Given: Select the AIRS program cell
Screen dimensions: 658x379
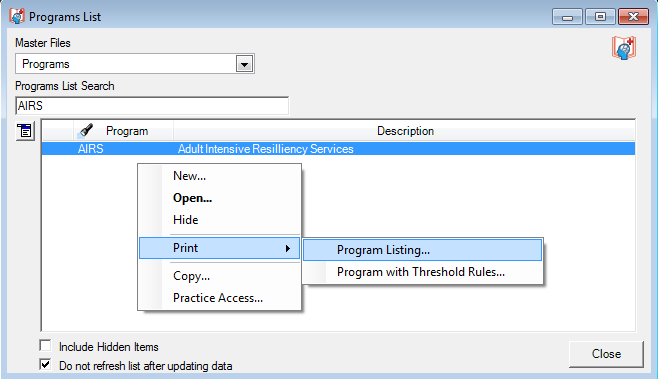Looking at the screenshot, I should [90, 149].
